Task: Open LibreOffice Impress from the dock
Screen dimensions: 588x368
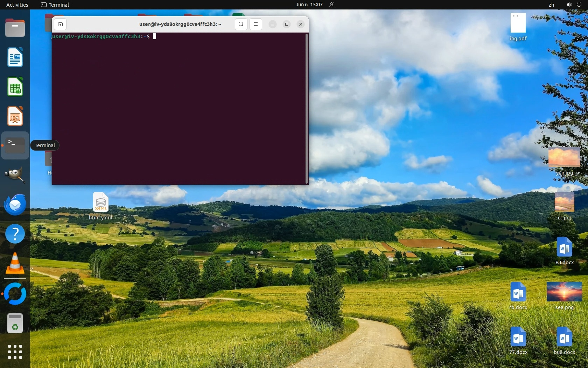Action: pos(15,116)
